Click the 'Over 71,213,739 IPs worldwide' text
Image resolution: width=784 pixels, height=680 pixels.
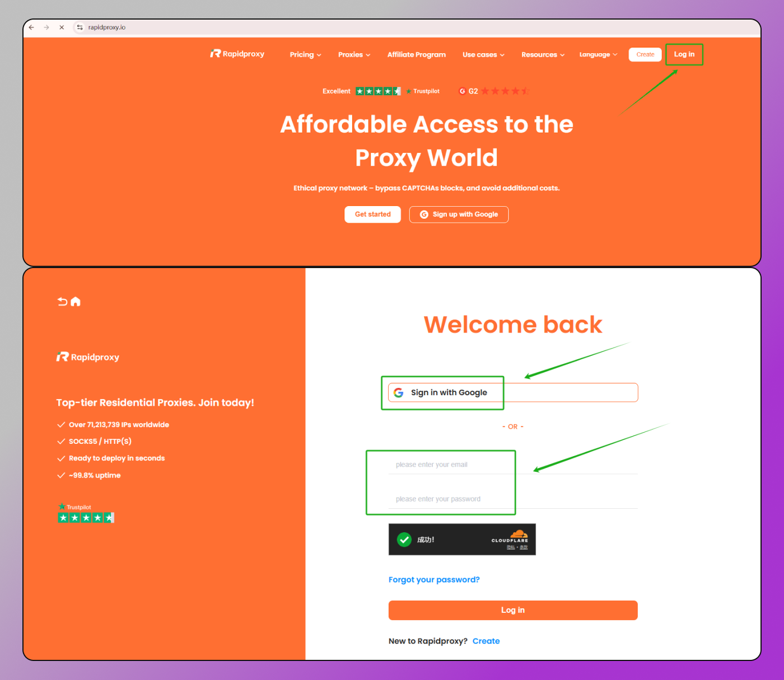pyautogui.click(x=119, y=425)
